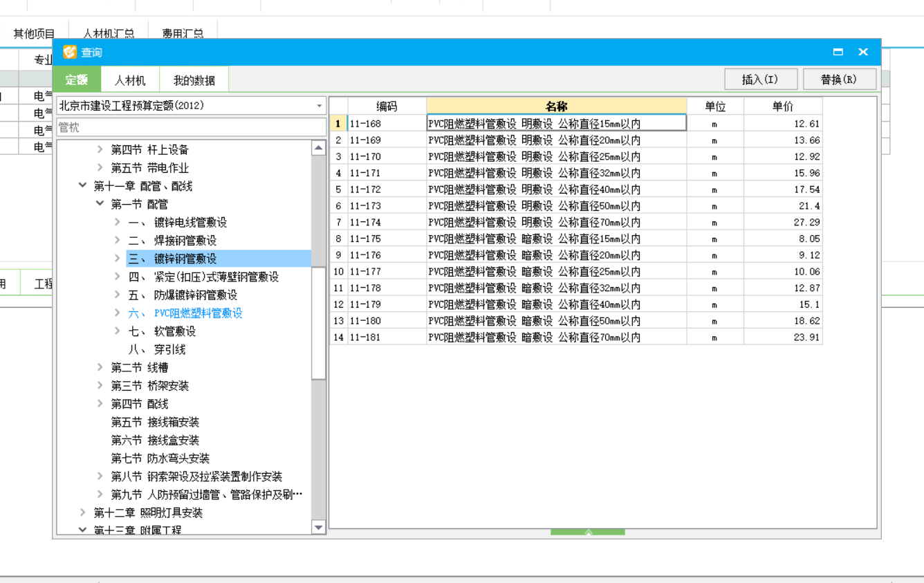Screen dimensions: 924x583
Task: Select code cell 11-172
Action: click(x=387, y=189)
